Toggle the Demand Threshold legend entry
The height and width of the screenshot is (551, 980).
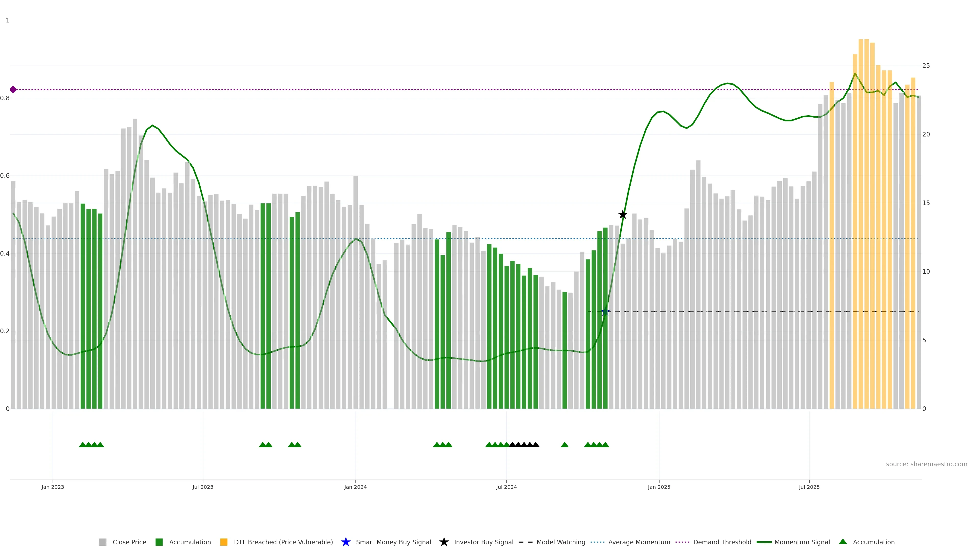pyautogui.click(x=722, y=542)
